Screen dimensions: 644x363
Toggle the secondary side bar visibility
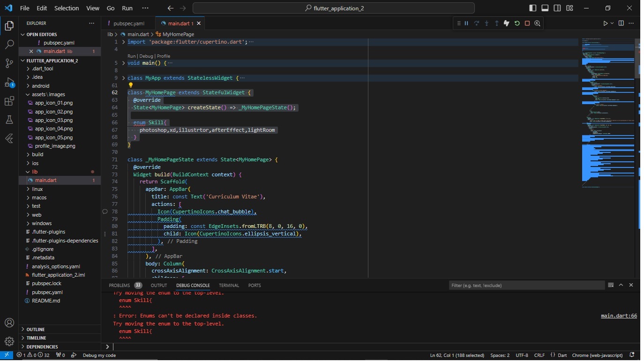click(557, 8)
